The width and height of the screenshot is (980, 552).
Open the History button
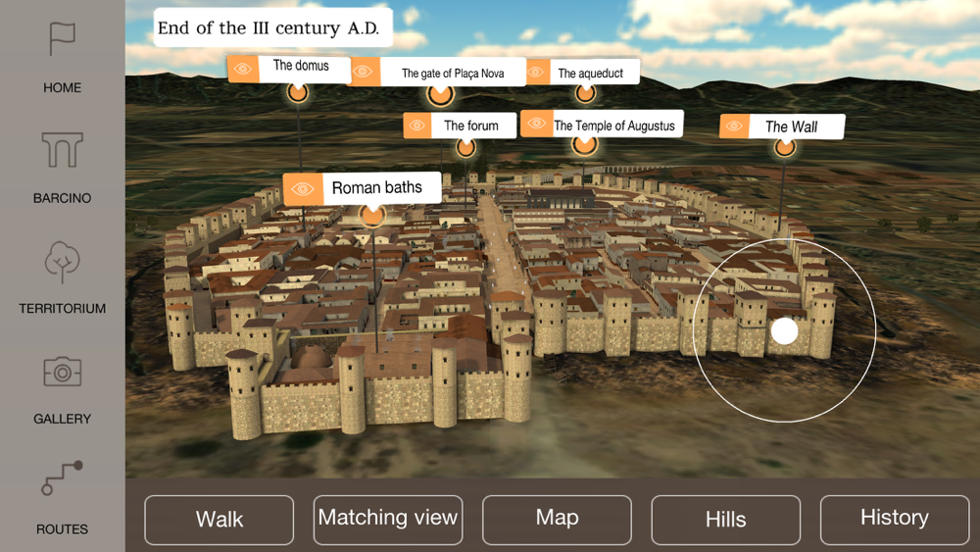tap(895, 519)
